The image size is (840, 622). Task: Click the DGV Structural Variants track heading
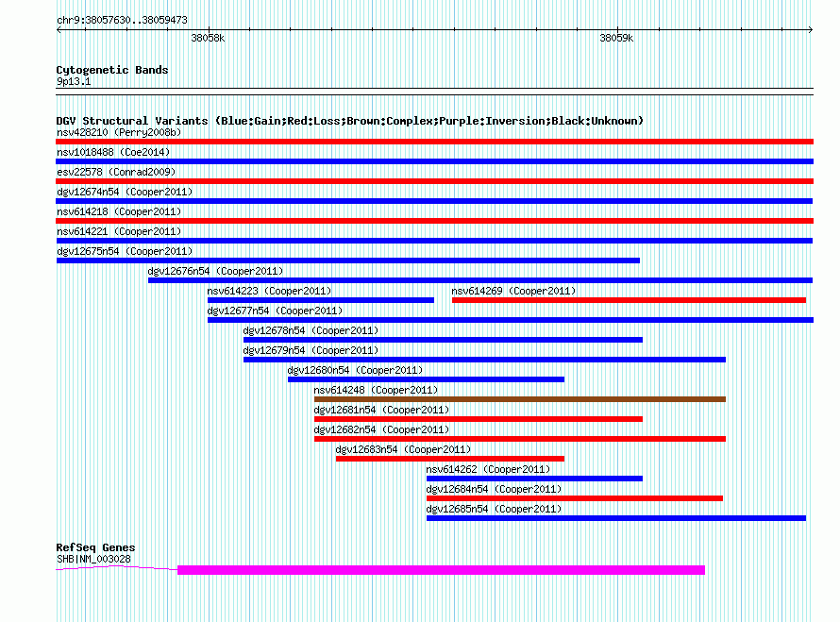(349, 121)
